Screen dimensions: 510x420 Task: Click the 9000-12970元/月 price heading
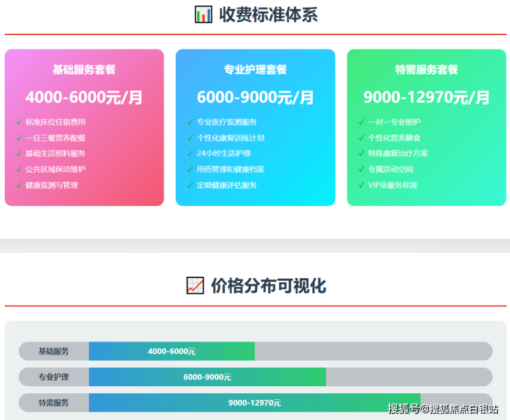tap(427, 97)
